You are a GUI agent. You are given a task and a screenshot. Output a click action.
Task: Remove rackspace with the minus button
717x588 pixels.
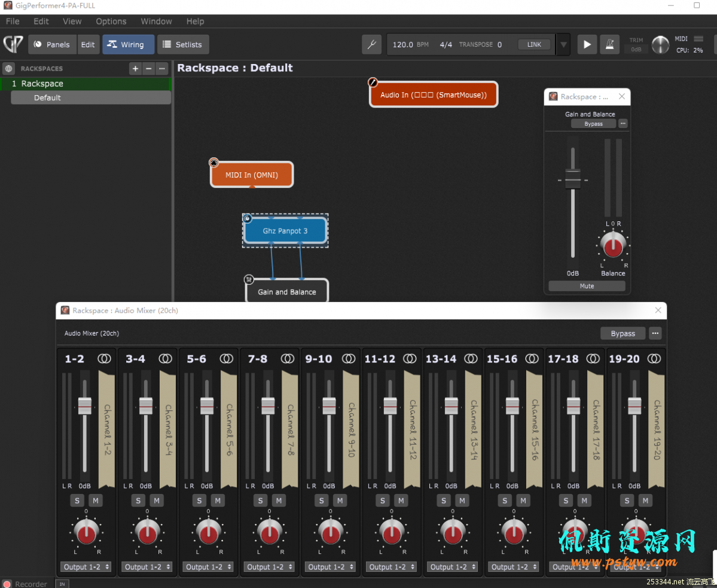click(x=148, y=69)
